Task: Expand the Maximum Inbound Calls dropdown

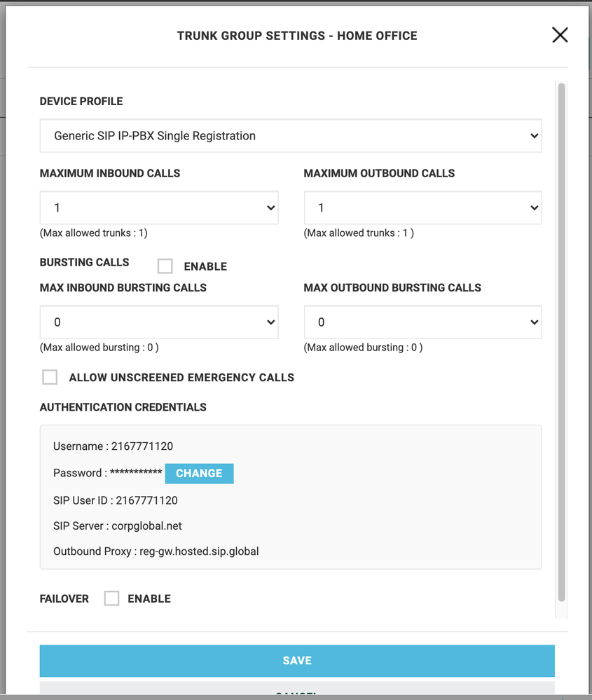Action: coord(159,208)
